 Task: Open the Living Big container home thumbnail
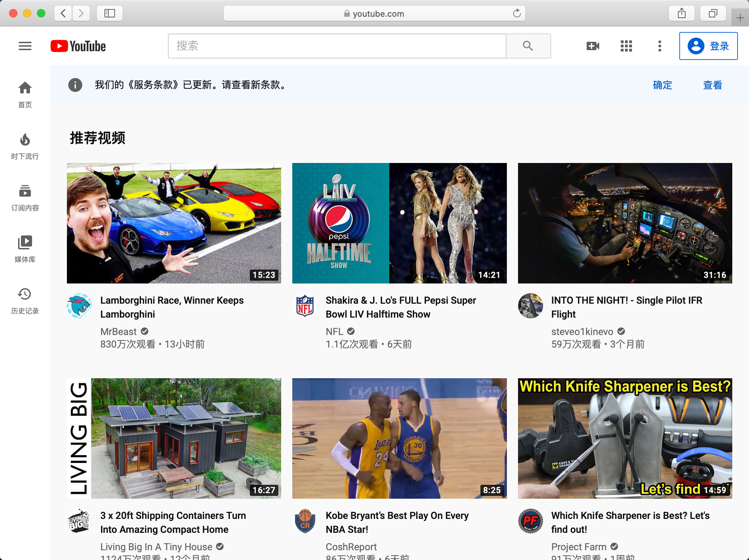[174, 438]
